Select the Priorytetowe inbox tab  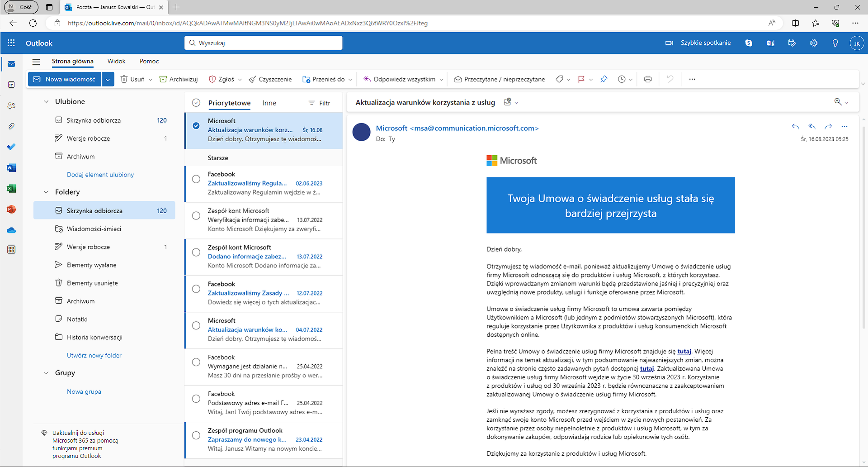(x=229, y=103)
